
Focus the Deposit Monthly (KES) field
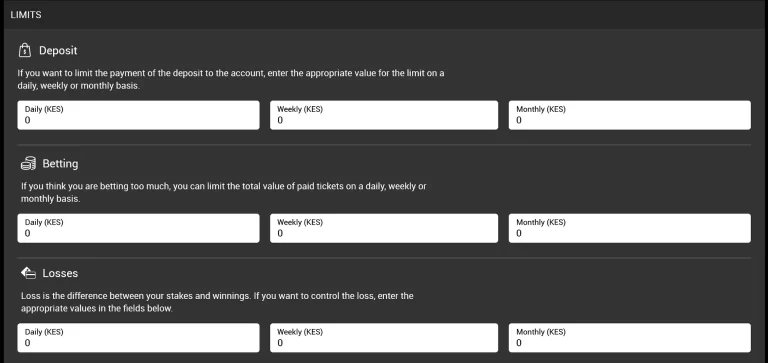[629, 115]
